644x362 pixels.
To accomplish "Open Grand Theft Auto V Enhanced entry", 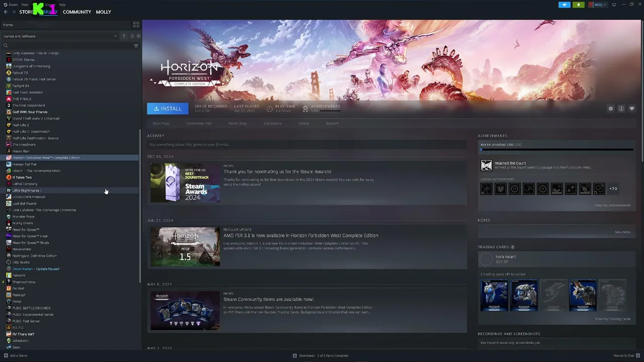I will click(x=36, y=119).
